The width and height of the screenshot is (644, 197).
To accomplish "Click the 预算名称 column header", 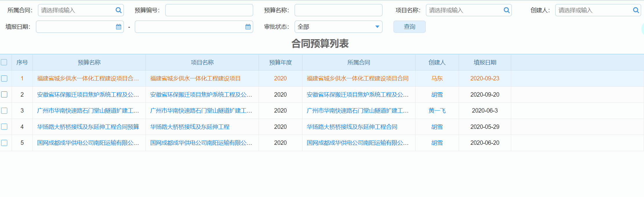I will point(89,62).
